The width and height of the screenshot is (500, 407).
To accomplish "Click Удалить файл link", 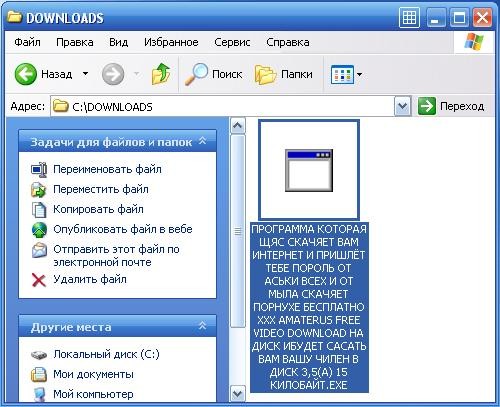I will [x=90, y=279].
